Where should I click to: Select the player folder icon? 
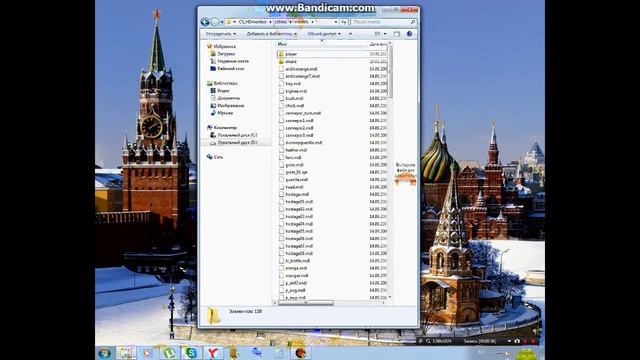coord(281,54)
